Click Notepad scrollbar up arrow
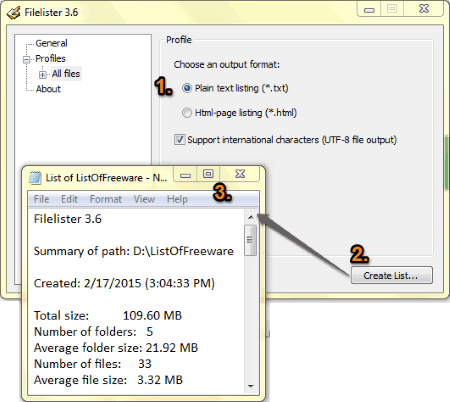 [x=251, y=217]
